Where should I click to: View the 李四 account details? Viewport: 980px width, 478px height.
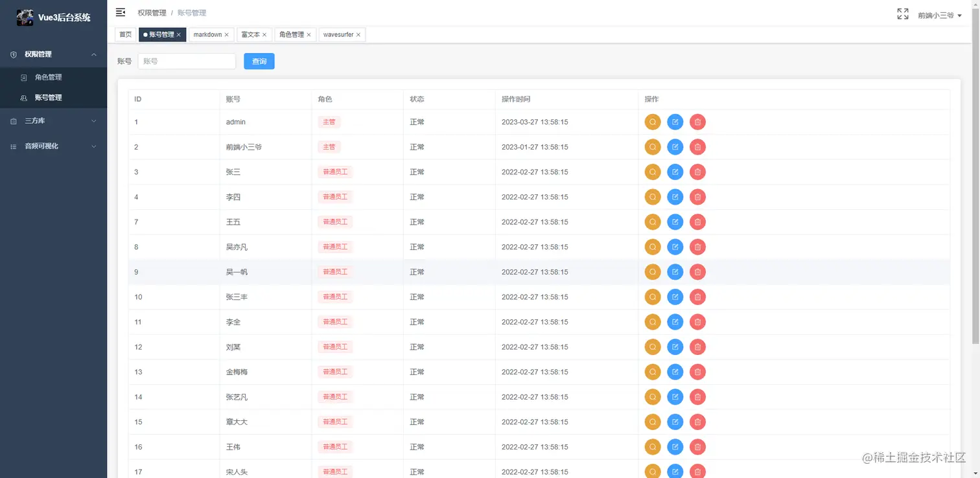click(x=653, y=197)
